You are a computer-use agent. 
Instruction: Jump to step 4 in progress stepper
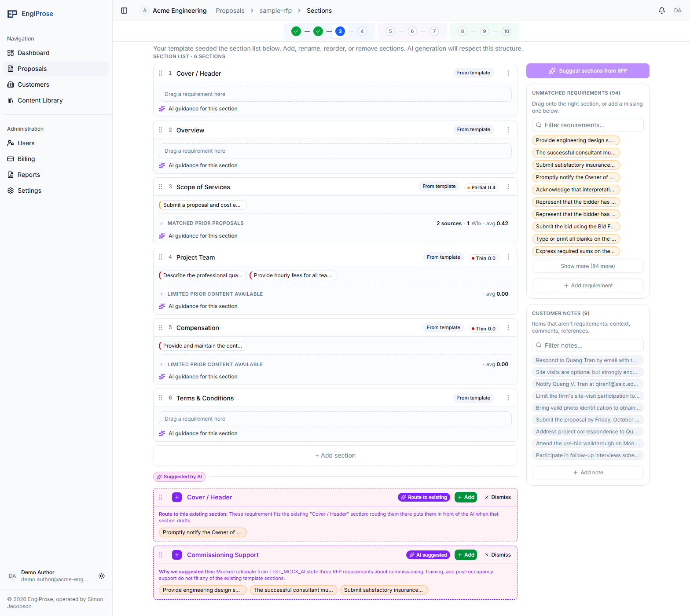tap(362, 31)
